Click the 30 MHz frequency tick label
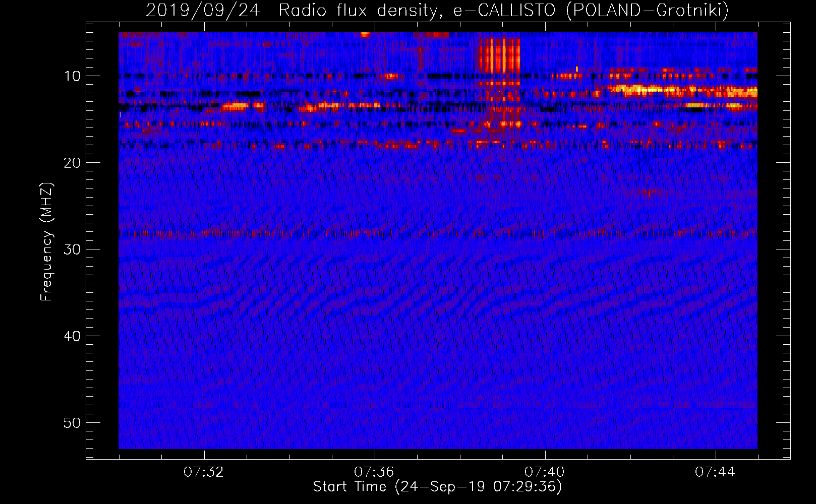816x504 pixels. (73, 249)
